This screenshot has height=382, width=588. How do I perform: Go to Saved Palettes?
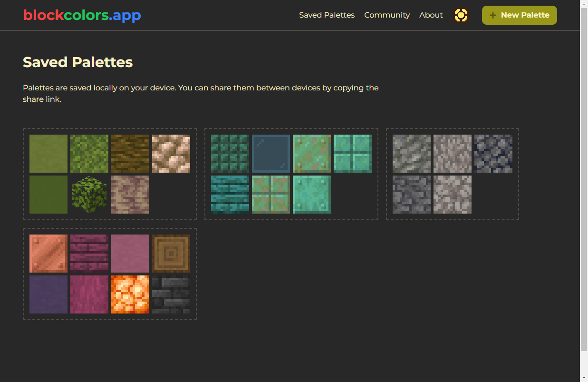click(327, 15)
